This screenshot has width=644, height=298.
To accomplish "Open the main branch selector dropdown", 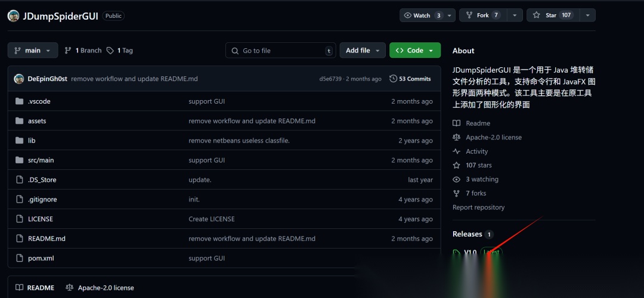I will tap(33, 51).
